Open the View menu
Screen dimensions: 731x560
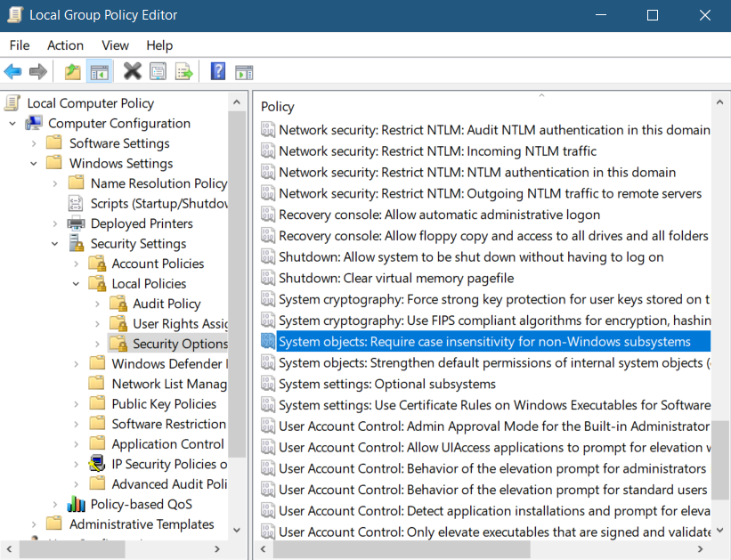click(115, 45)
